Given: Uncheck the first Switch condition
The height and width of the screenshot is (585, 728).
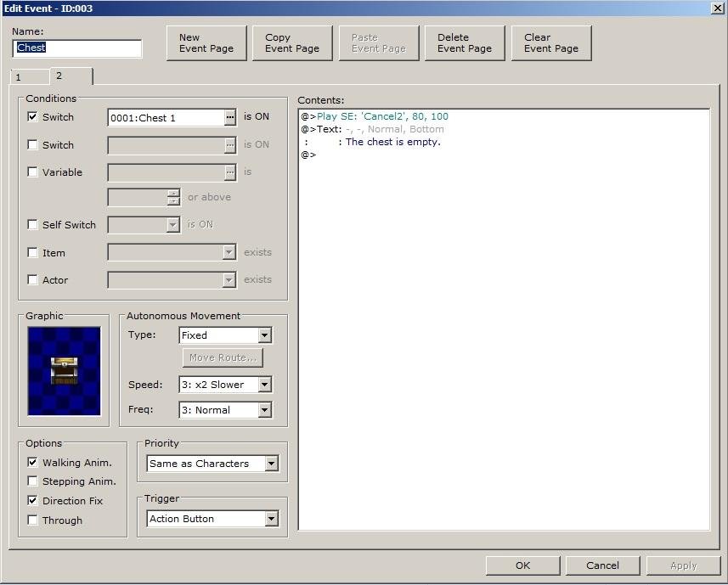Looking at the screenshot, I should [32, 117].
